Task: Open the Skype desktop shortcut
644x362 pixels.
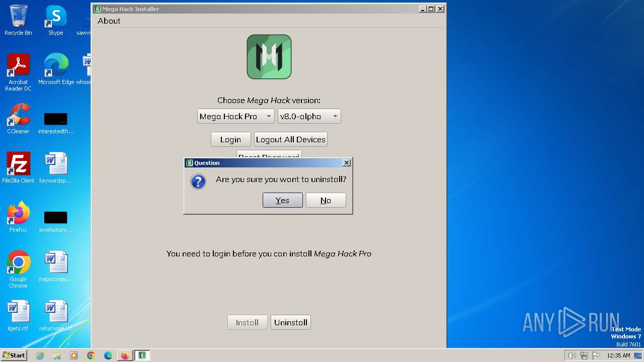Action: (55, 20)
